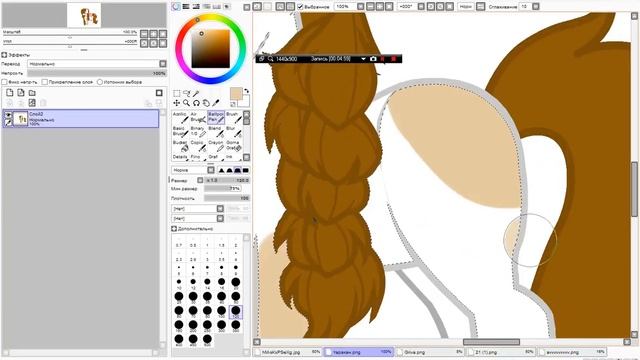The image size is (640, 360).
Task: Swap foreground and background colors
Action: tap(246, 91)
